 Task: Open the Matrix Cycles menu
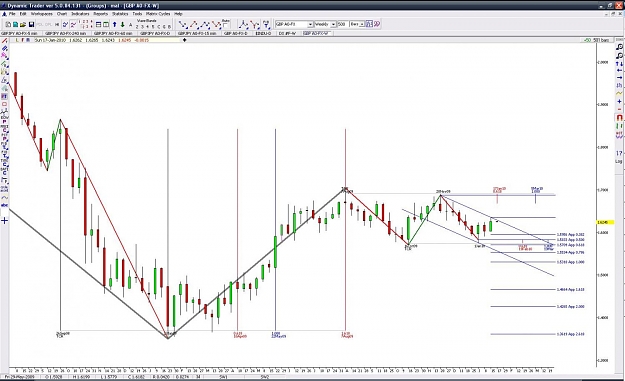158,14
